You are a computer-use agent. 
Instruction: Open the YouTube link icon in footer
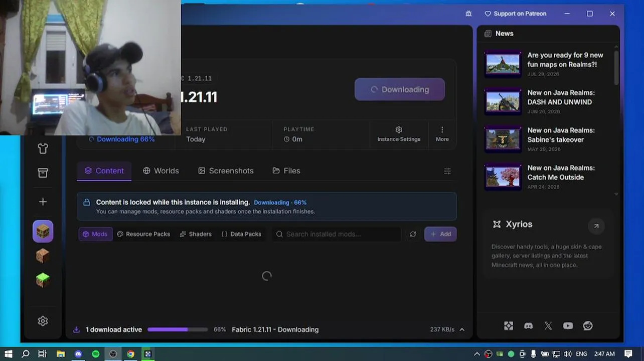coord(568,326)
